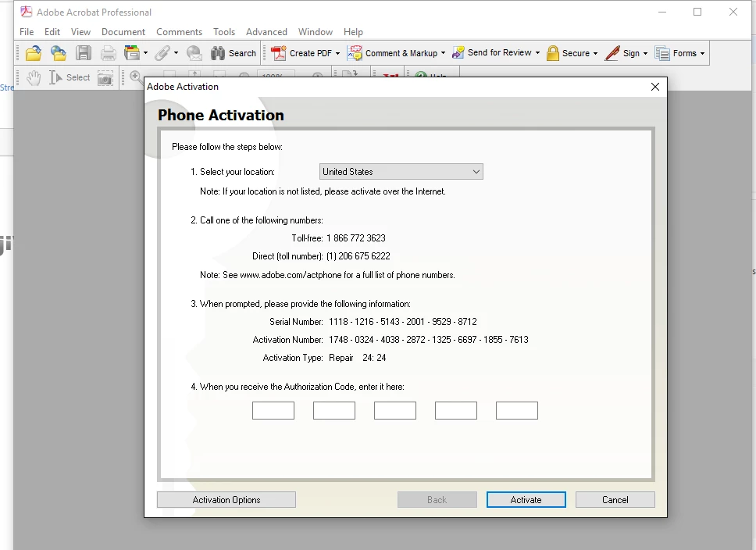Screen dimensions: 756x550
Task: Click the Open web page globe icon
Action: coord(59,53)
